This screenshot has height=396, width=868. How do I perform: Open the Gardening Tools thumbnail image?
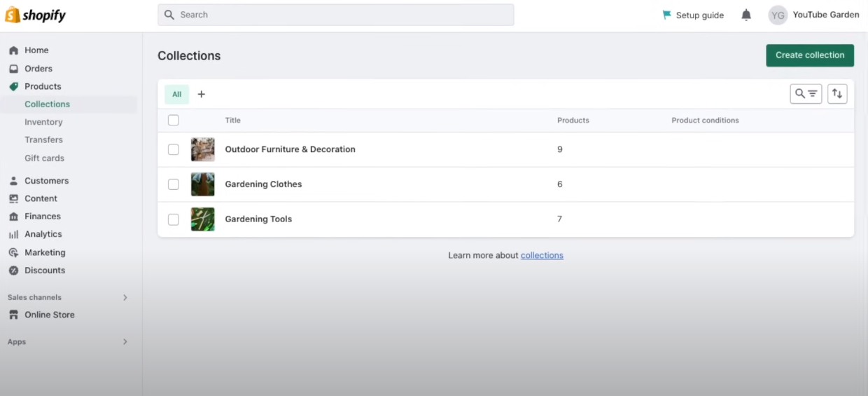pos(203,219)
